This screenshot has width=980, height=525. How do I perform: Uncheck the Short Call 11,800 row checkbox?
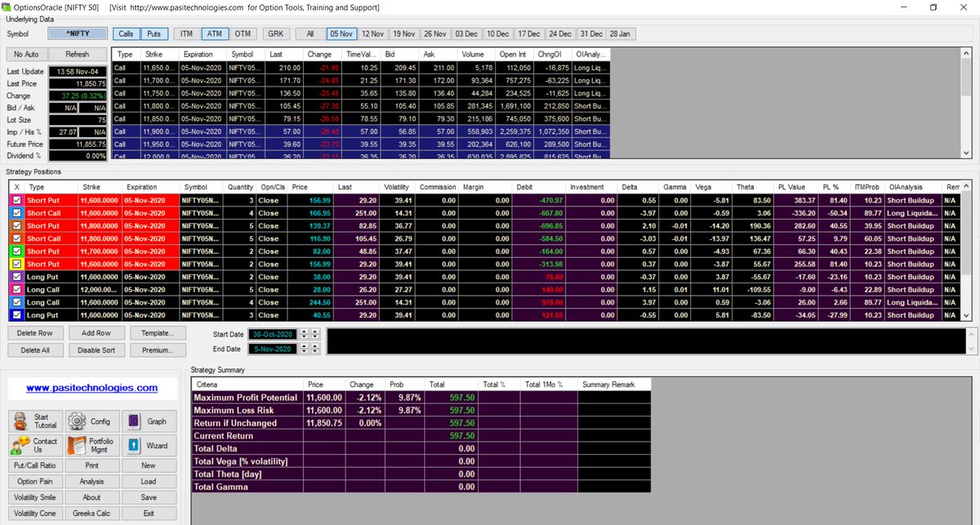coord(16,238)
